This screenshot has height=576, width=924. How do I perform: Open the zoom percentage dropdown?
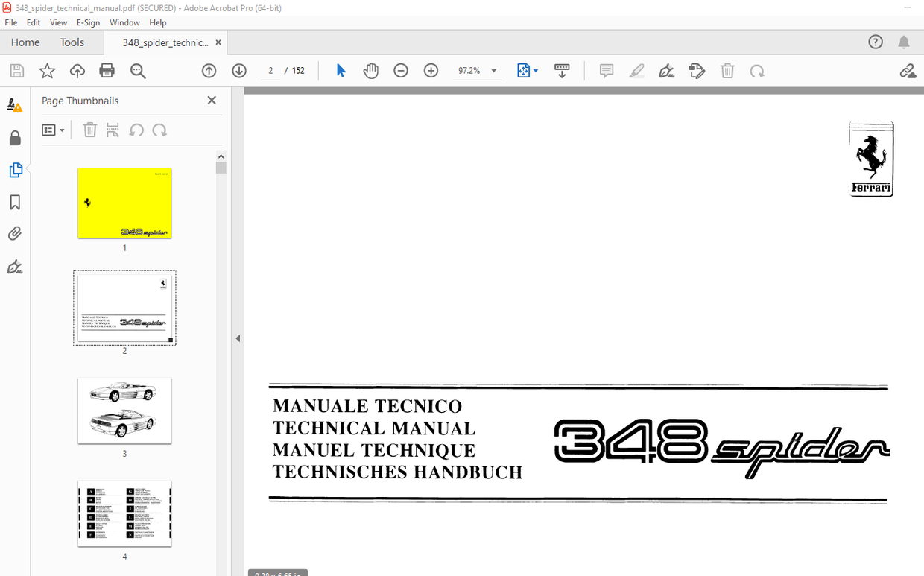(493, 70)
